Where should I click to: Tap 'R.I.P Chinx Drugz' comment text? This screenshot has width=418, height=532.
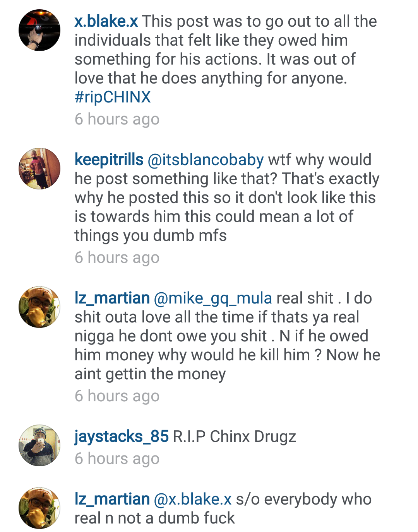[235, 437]
